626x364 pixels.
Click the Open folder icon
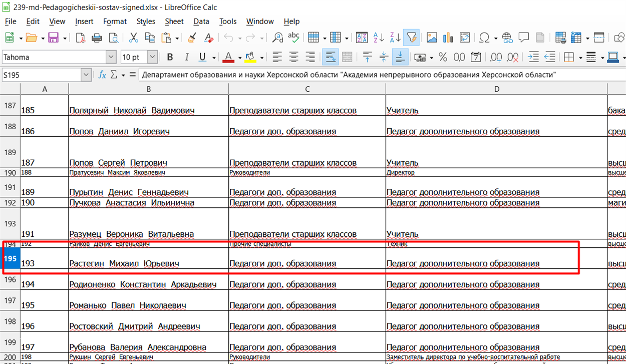click(x=32, y=38)
